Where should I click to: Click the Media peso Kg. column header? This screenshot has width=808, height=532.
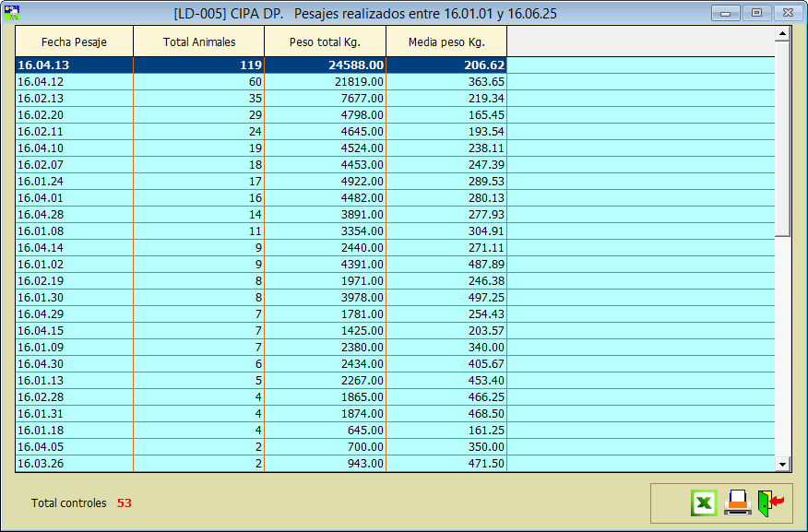point(446,41)
